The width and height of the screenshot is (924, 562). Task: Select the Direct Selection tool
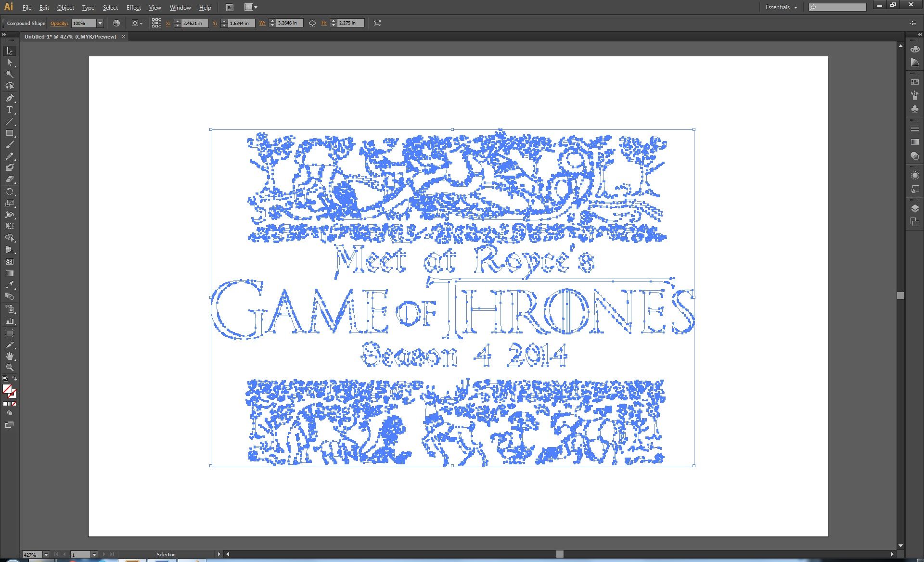10,63
